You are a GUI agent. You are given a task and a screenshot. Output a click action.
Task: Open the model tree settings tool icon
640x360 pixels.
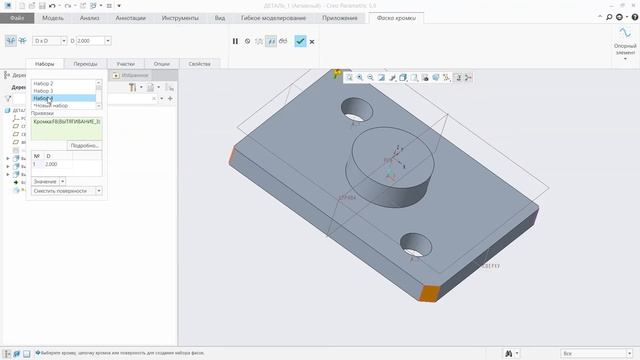point(132,87)
